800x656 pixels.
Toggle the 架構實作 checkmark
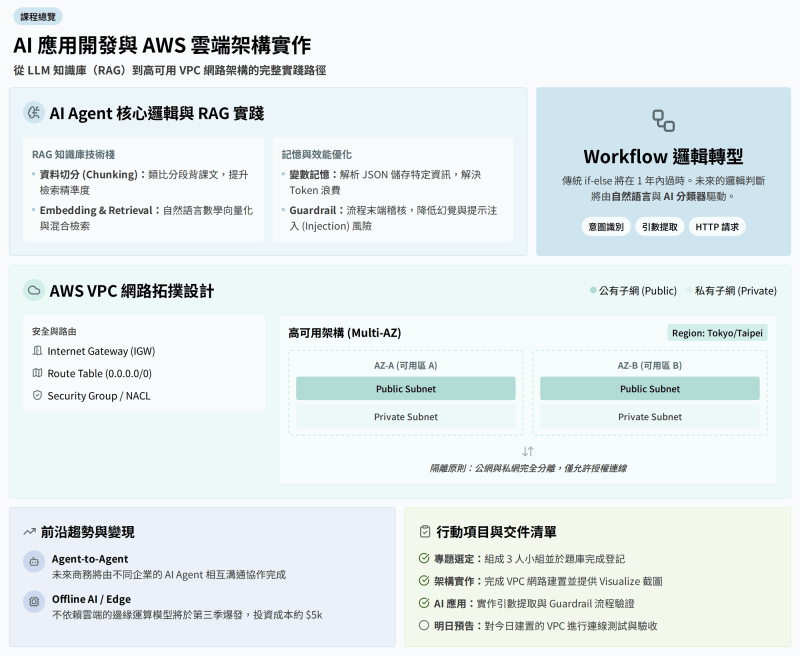pyautogui.click(x=424, y=581)
